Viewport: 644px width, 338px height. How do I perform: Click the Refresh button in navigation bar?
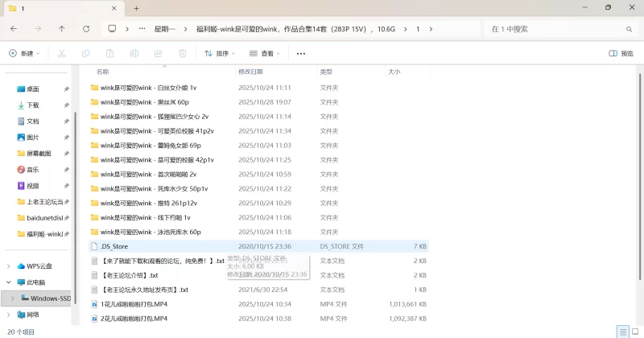pyautogui.click(x=86, y=28)
